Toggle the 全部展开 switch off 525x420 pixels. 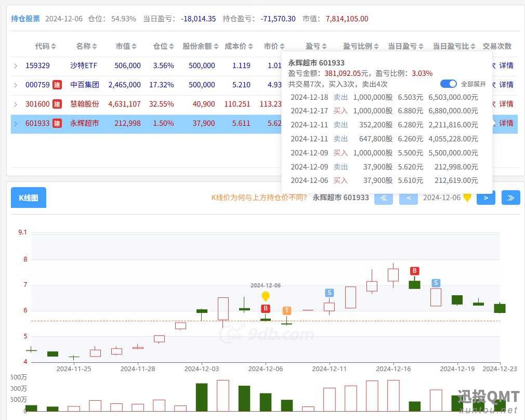coord(448,84)
